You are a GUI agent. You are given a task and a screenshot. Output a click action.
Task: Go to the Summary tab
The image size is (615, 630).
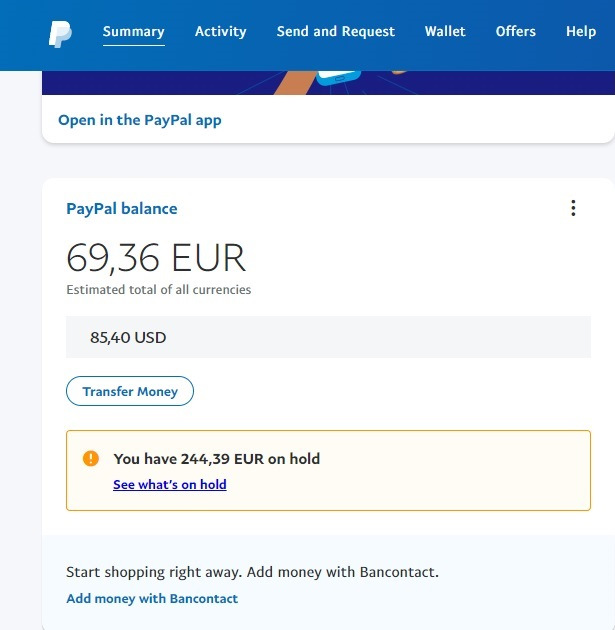coord(134,31)
